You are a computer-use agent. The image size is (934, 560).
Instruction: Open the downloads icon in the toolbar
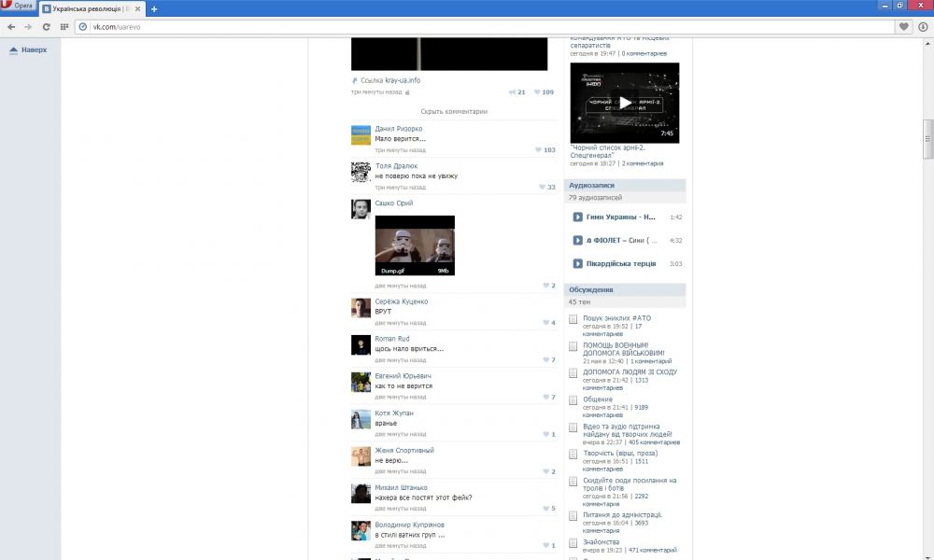pyautogui.click(x=923, y=27)
